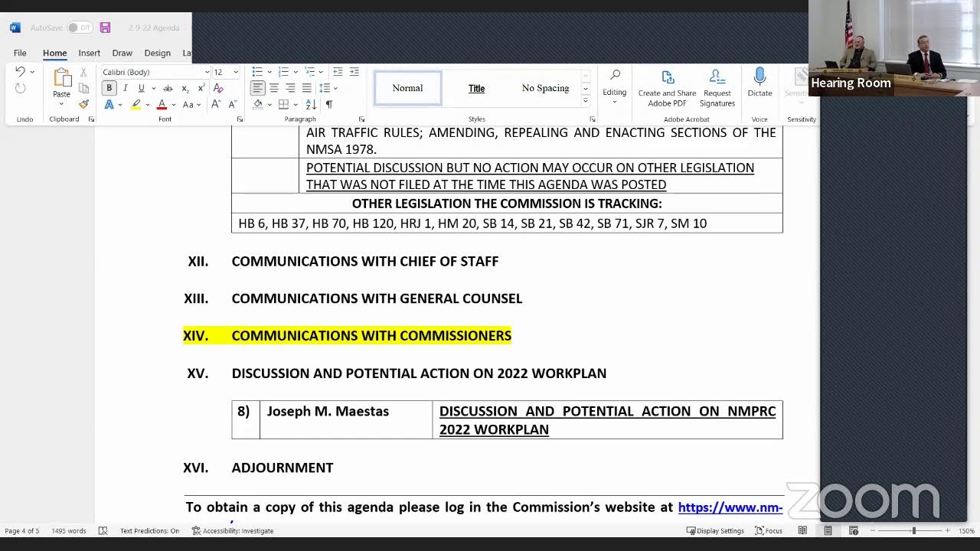Click the Text Effects blue A icon
Screen dimensions: 980x551
click(109, 104)
